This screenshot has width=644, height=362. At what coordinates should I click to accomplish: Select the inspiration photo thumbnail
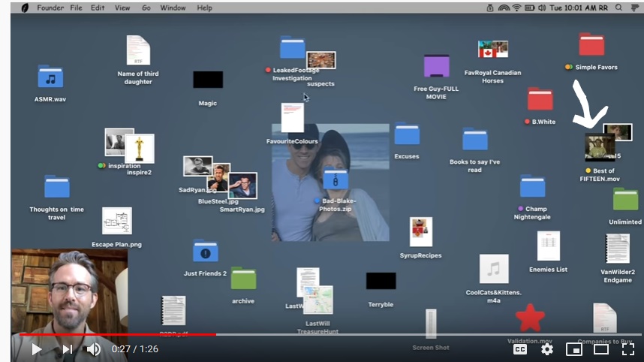116,140
